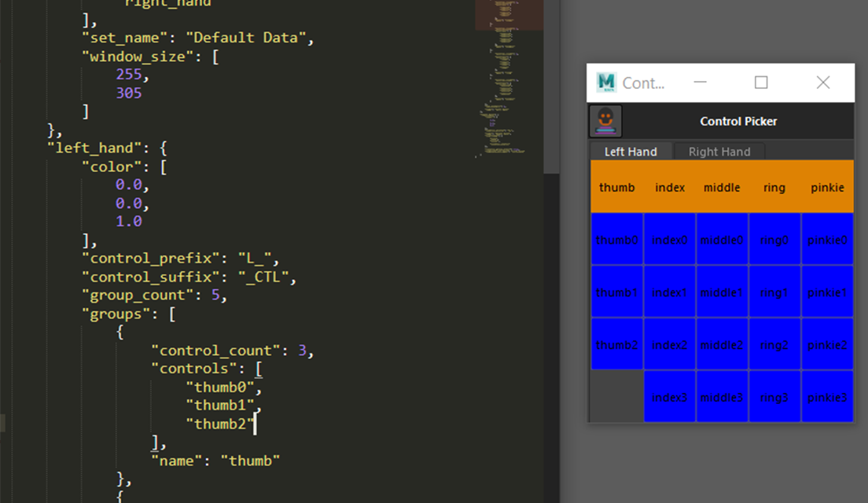Select the index1 control
The height and width of the screenshot is (503, 868).
pyautogui.click(x=669, y=292)
